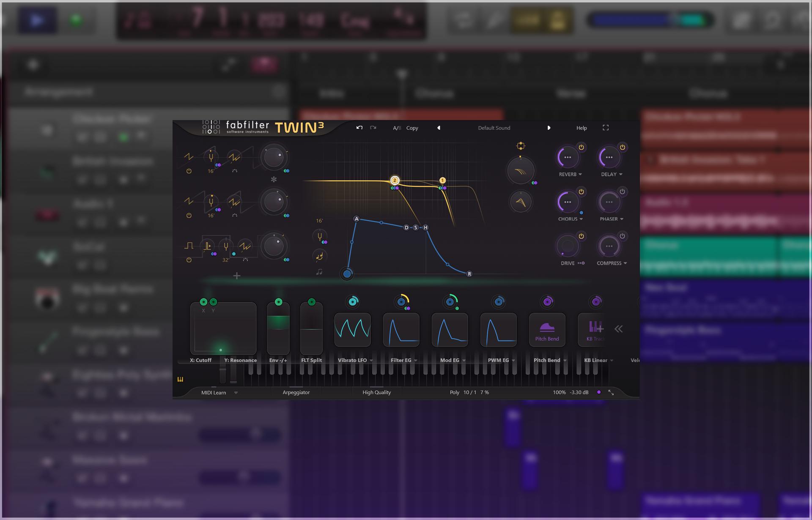812x520 pixels.
Task: Disable the Delay effect power button
Action: (x=622, y=147)
